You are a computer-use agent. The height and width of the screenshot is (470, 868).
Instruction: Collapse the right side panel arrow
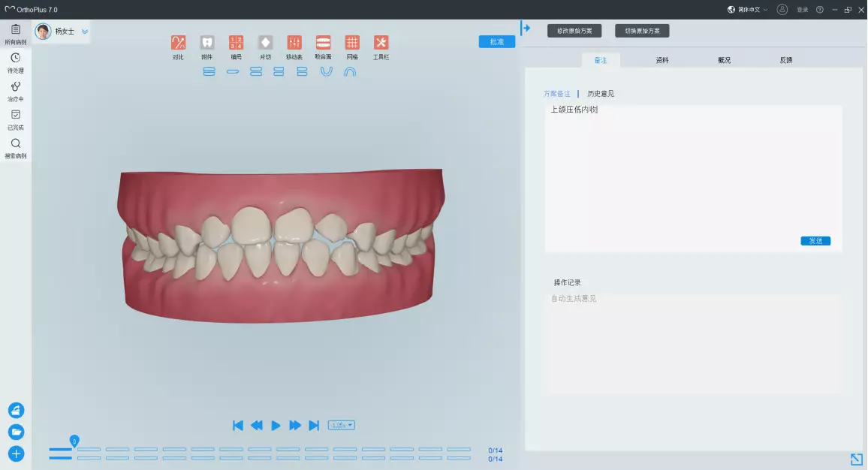[x=526, y=29]
